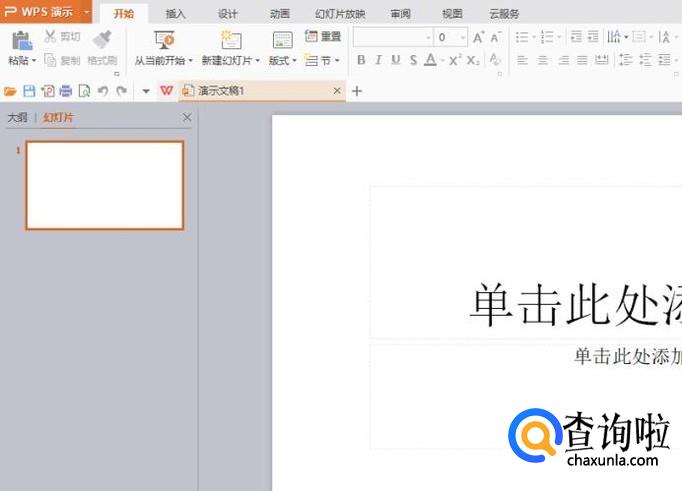Open the font name combo box
The width and height of the screenshot is (682, 491).
tap(393, 37)
